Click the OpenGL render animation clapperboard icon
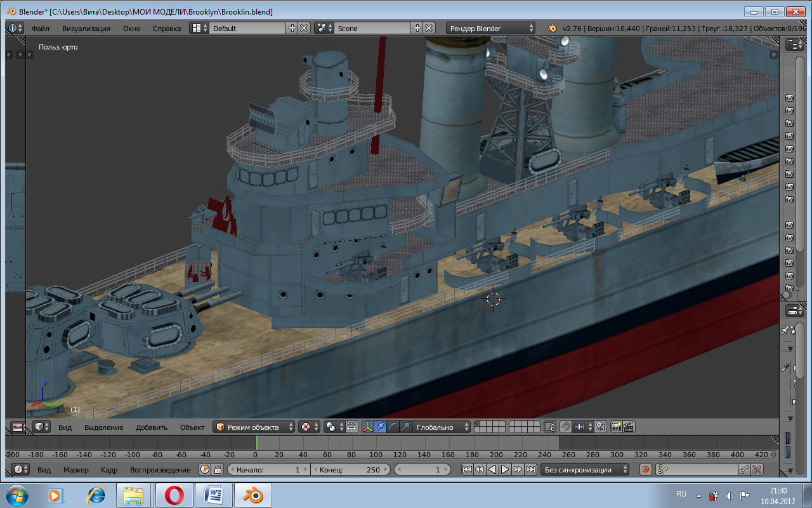The height and width of the screenshot is (508, 812). [628, 427]
